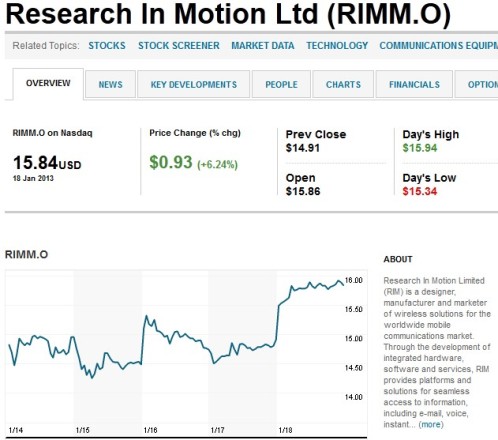Screen dimensions: 498x440
Task: Click the Price Change (% chg) label
Action: tap(195, 133)
